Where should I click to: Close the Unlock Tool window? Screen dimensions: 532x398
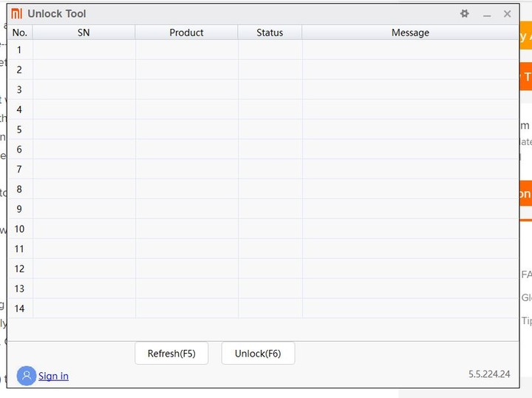tap(507, 14)
